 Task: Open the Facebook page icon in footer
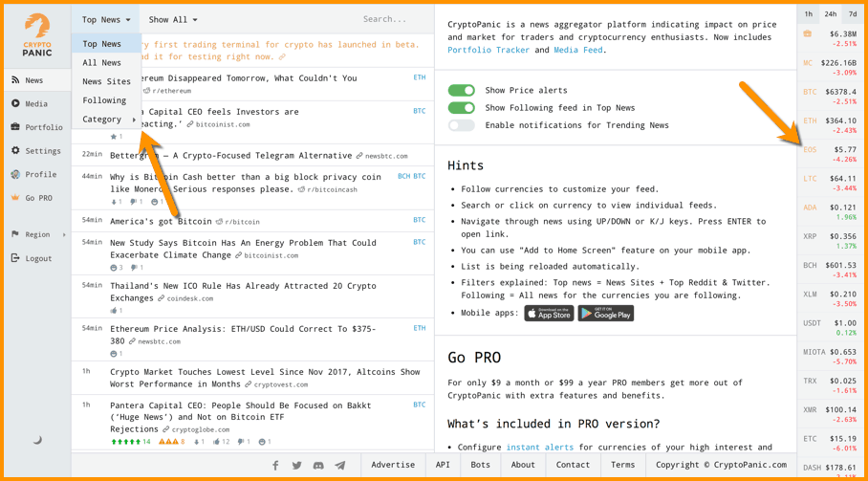click(275, 466)
